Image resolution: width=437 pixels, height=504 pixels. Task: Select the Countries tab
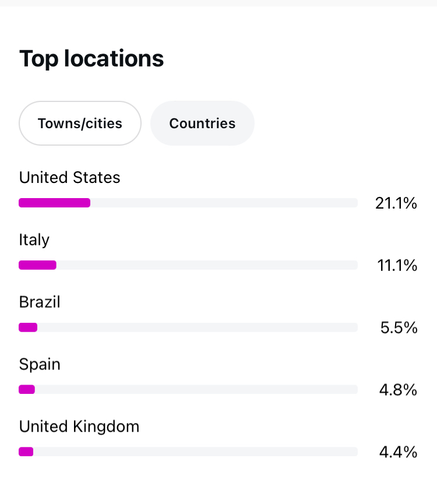(202, 124)
